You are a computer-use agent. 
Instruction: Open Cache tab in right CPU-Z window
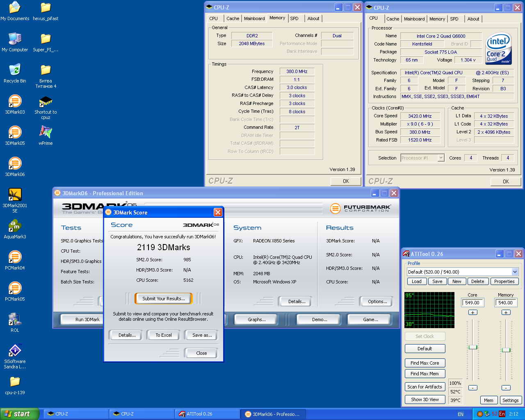click(393, 19)
